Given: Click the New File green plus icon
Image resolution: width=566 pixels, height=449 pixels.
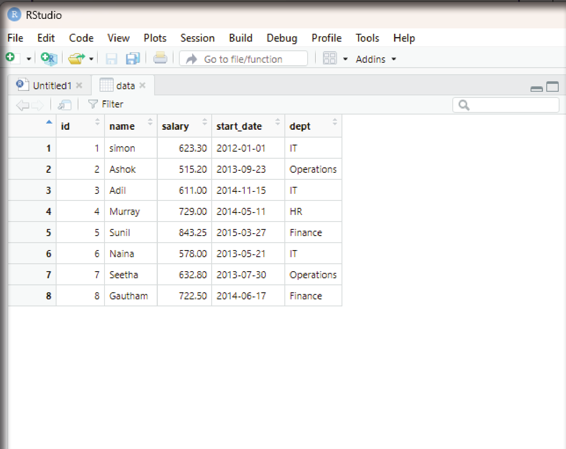Looking at the screenshot, I should click(10, 57).
